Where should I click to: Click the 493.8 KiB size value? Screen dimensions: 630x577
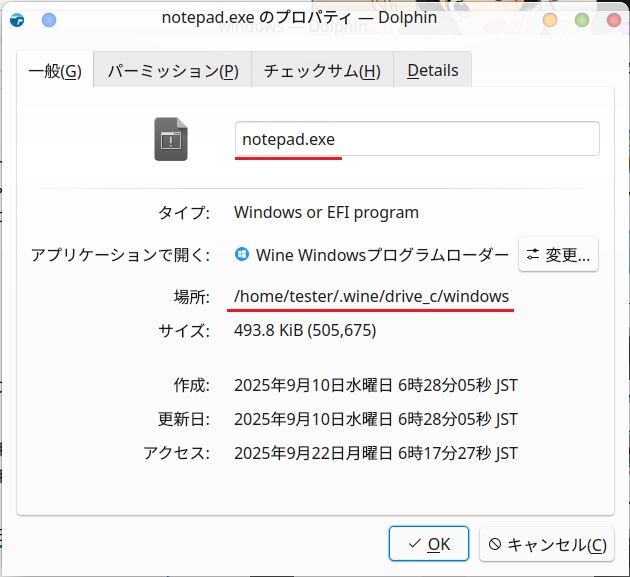(x=304, y=331)
